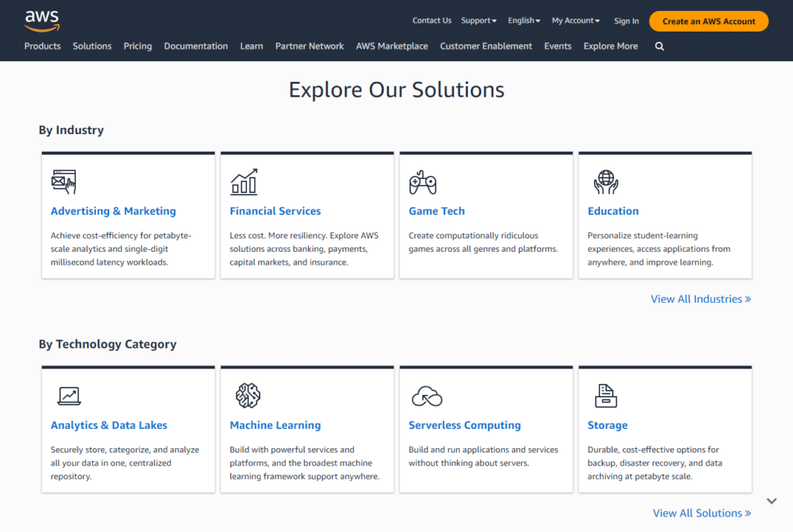Image resolution: width=793 pixels, height=532 pixels.
Task: Click the Education globe-in-hands icon
Action: pyautogui.click(x=606, y=182)
